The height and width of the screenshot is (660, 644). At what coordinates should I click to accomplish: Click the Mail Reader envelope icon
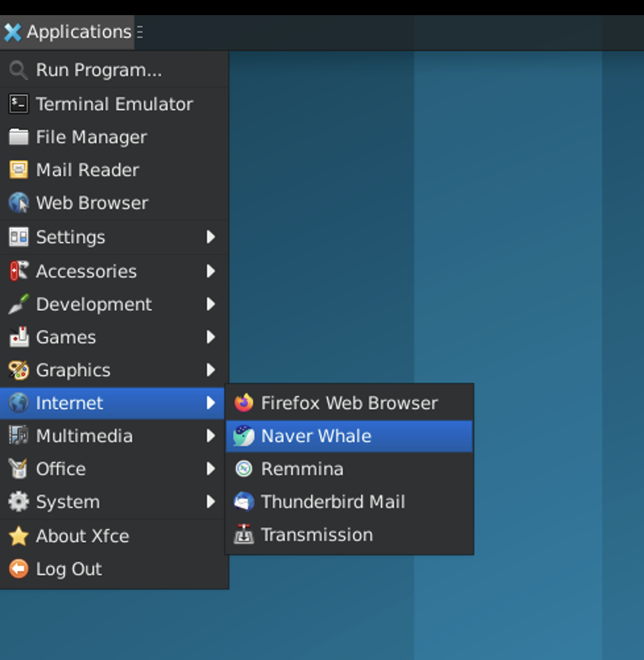pyautogui.click(x=18, y=170)
